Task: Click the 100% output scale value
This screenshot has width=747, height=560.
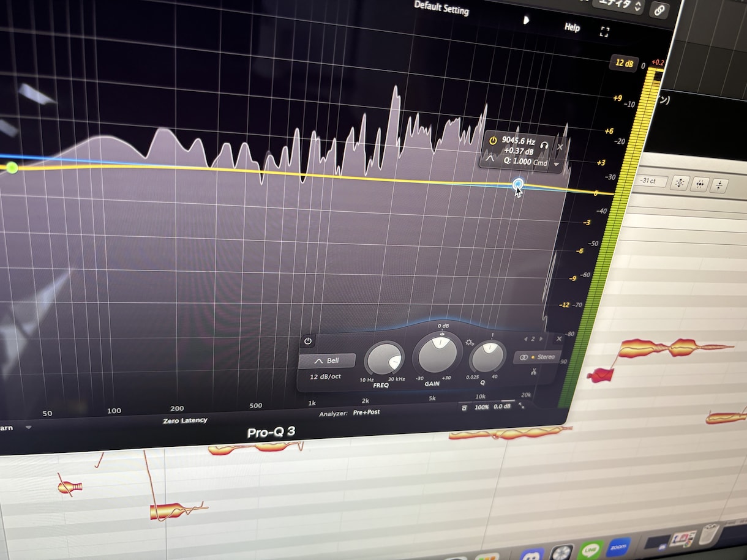Action: coord(482,406)
